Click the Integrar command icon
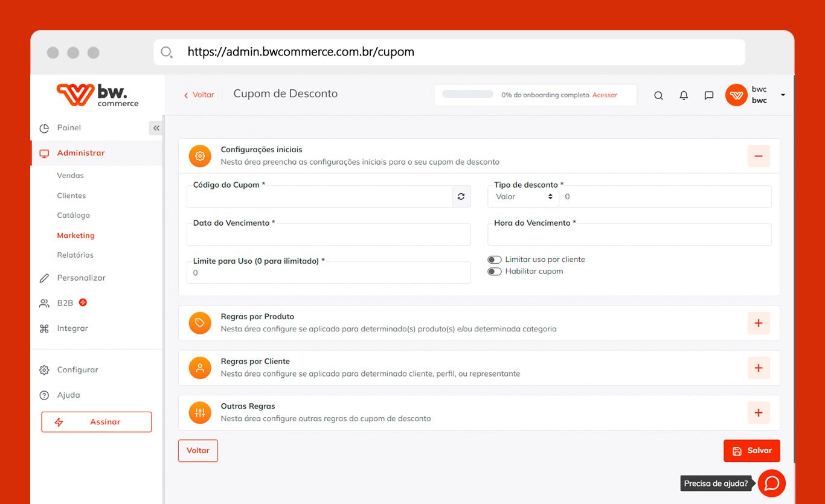The image size is (825, 504). pos(44,329)
